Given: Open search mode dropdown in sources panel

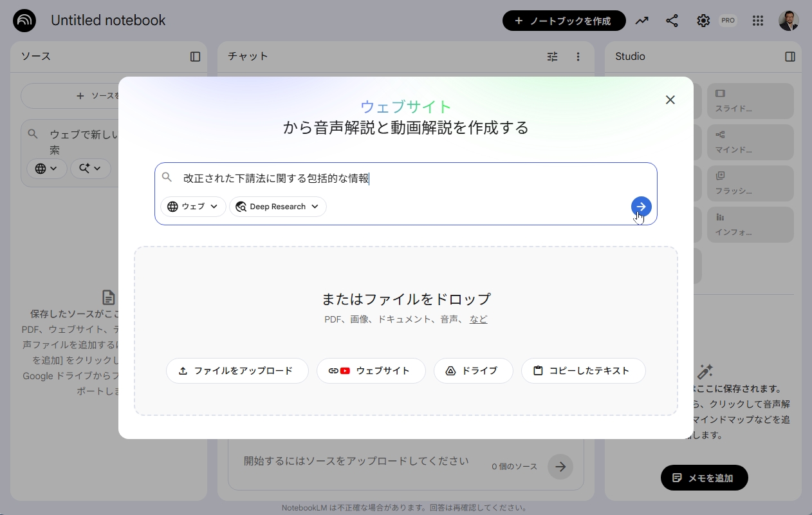Looking at the screenshot, I should 91,169.
